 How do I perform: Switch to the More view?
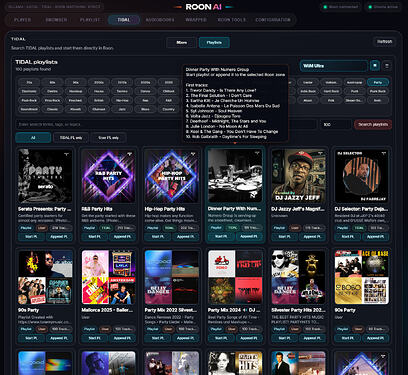[x=181, y=42]
